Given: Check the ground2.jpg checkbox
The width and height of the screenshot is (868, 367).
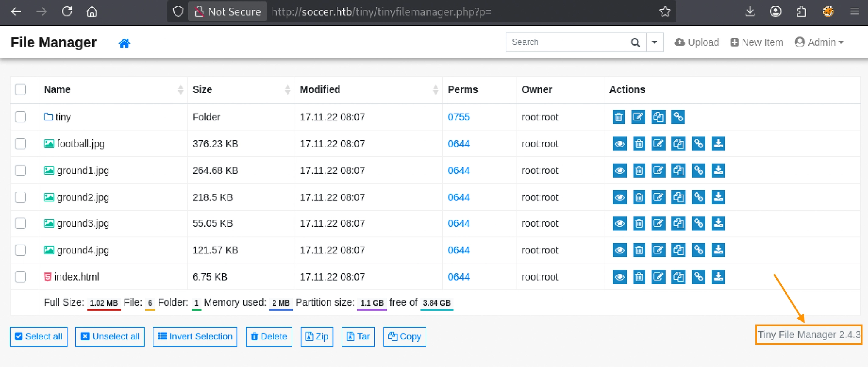Looking at the screenshot, I should click(20, 197).
